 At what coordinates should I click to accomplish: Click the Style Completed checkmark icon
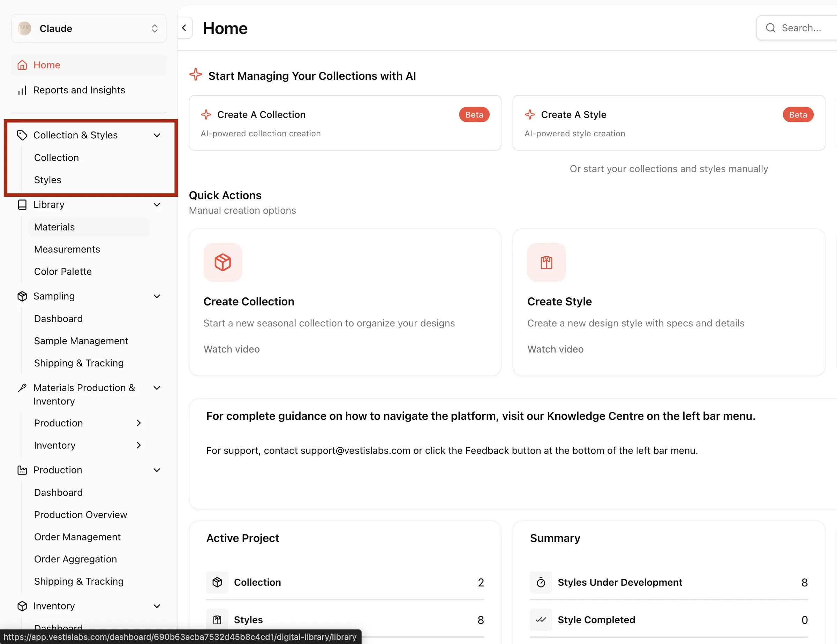(x=541, y=620)
